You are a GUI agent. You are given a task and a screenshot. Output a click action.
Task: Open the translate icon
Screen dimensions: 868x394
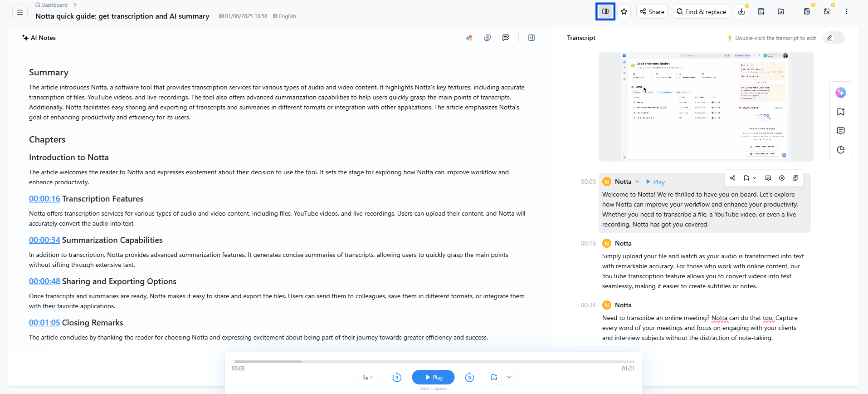pos(827,12)
